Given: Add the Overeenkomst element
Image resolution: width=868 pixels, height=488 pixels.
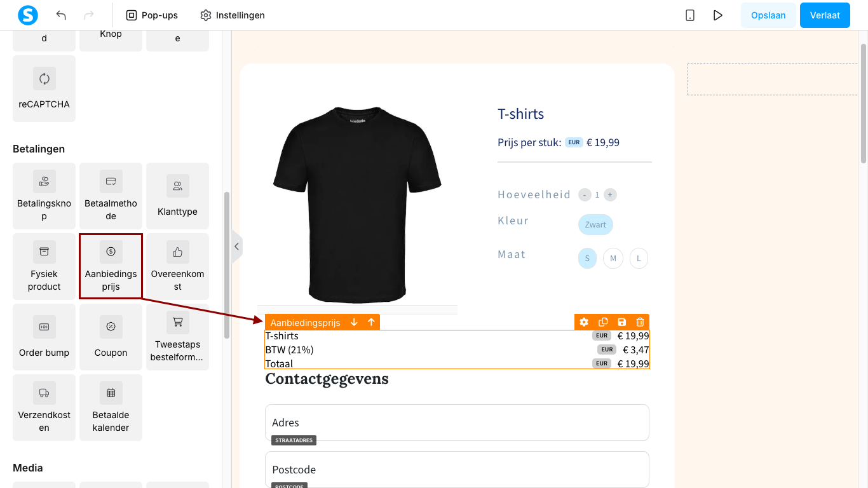Looking at the screenshot, I should (177, 266).
